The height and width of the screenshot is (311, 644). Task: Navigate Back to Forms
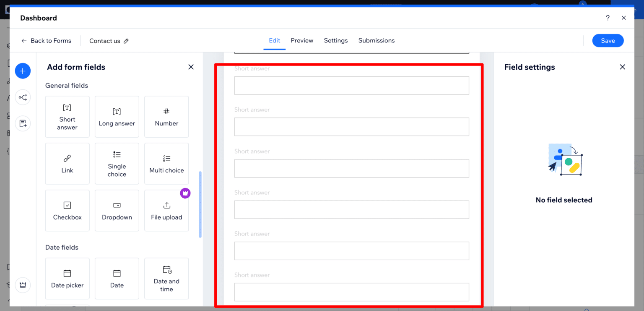click(x=46, y=40)
